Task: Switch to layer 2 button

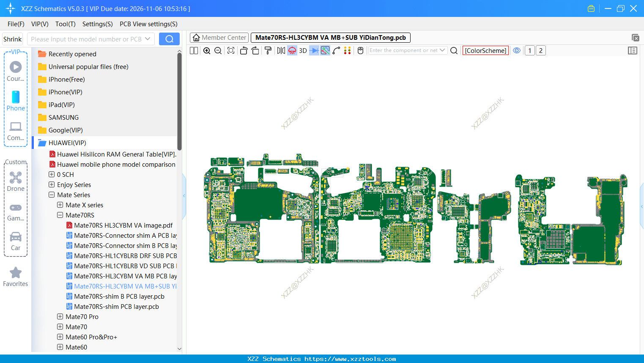Action: click(540, 50)
